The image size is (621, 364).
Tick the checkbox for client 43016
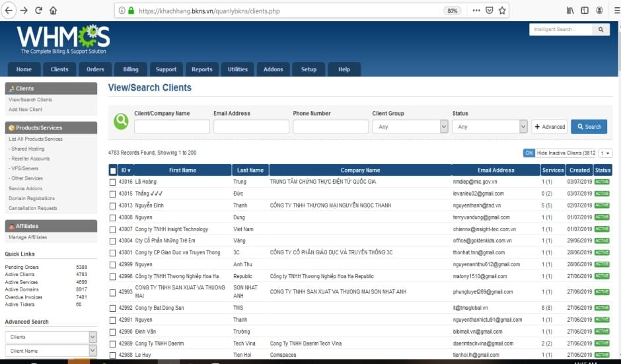point(113,182)
